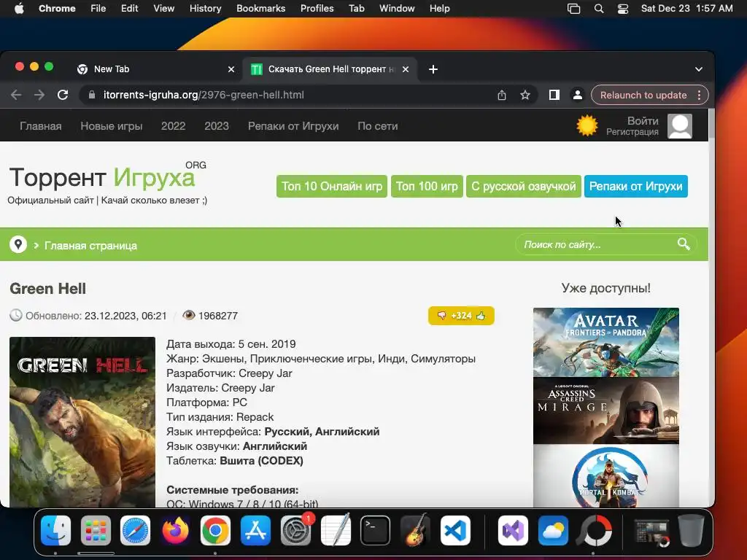The image size is (747, 560).
Task: Go forward to next page
Action: pyautogui.click(x=39, y=95)
